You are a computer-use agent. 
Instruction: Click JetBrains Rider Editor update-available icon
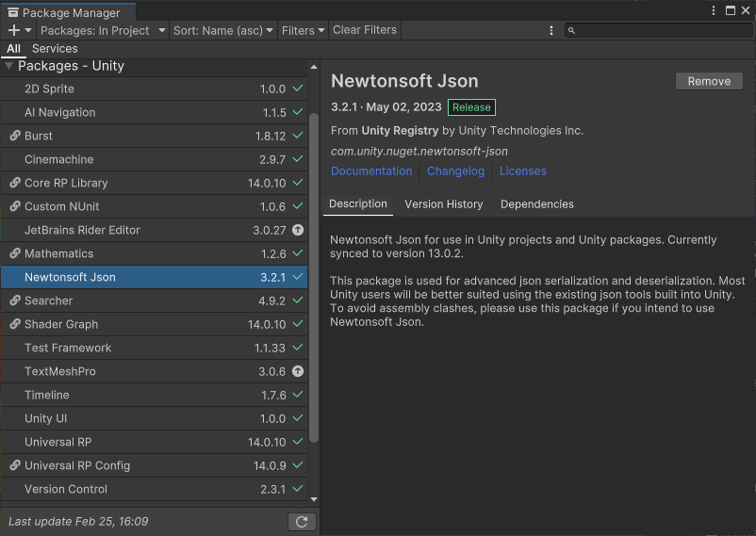[x=298, y=230]
